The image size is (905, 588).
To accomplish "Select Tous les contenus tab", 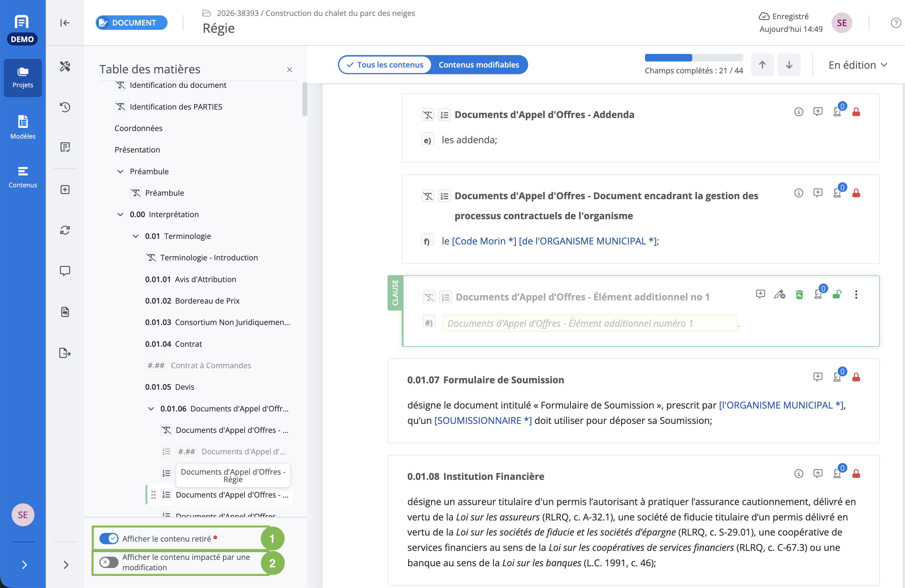I will click(385, 65).
